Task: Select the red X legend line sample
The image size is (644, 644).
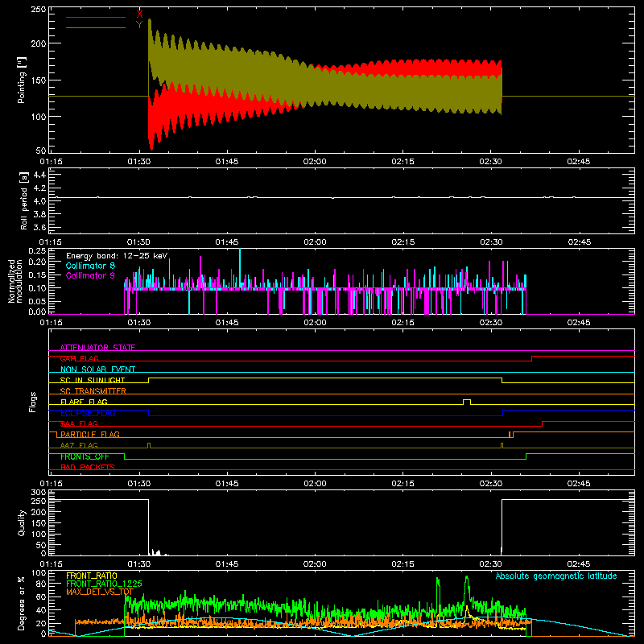Action: click(96, 17)
